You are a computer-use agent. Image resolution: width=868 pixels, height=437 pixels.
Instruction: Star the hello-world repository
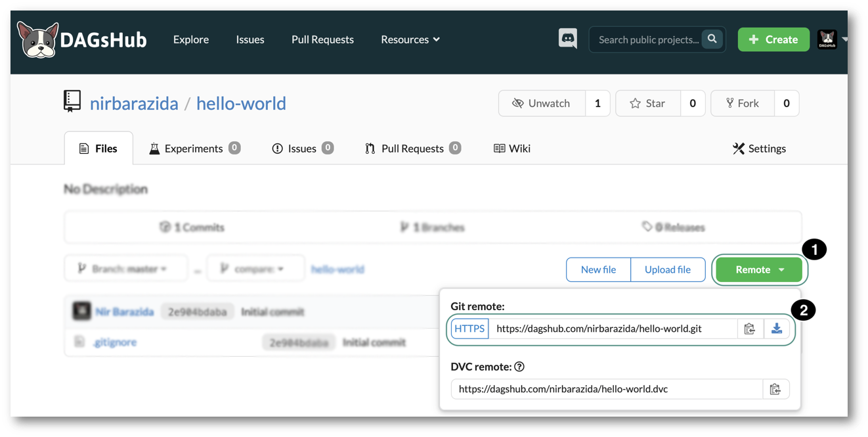[x=647, y=103]
